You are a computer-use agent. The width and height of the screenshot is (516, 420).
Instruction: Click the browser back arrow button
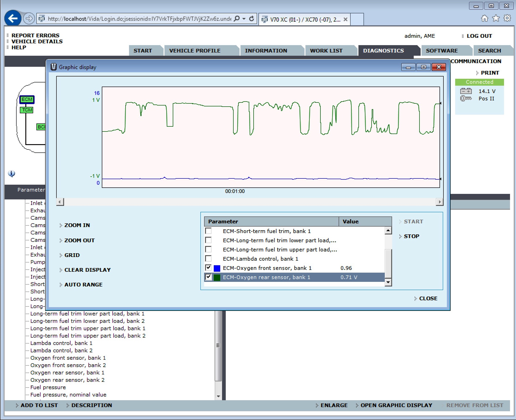click(13, 18)
